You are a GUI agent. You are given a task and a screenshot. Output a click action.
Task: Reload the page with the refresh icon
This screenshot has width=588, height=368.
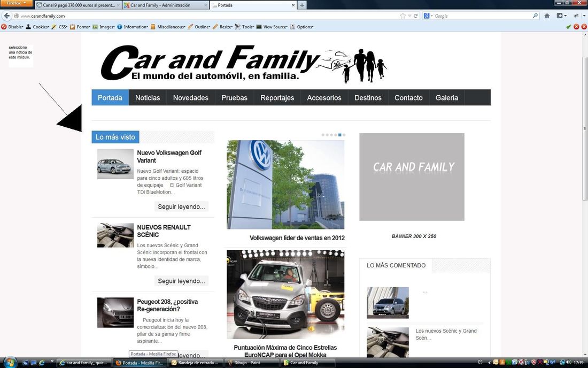pyautogui.click(x=415, y=16)
